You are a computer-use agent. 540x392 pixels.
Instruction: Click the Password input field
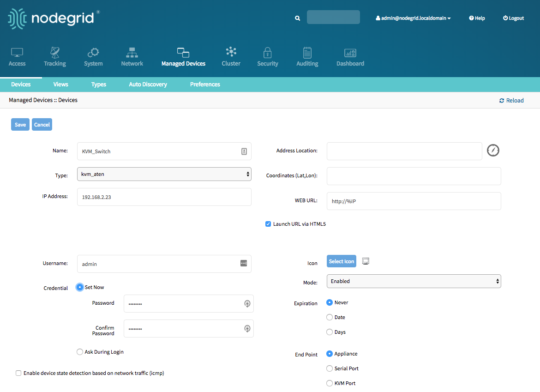click(189, 303)
